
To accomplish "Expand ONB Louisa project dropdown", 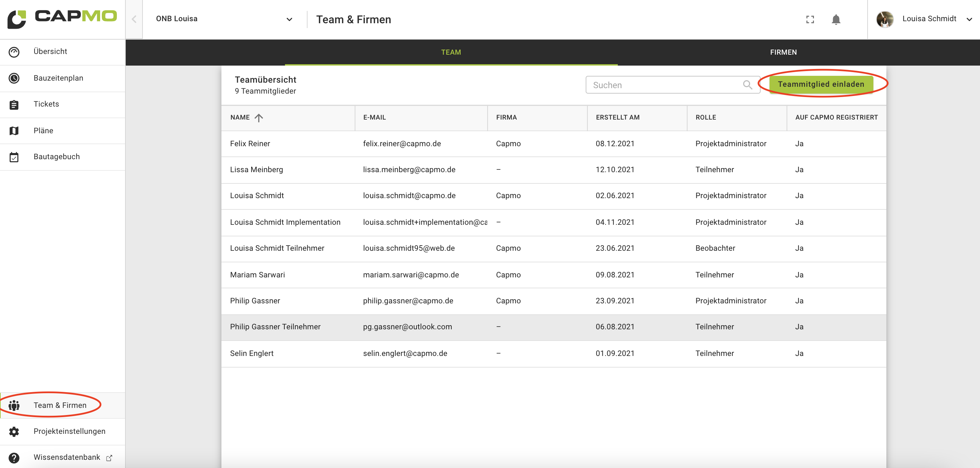I will click(x=289, y=19).
